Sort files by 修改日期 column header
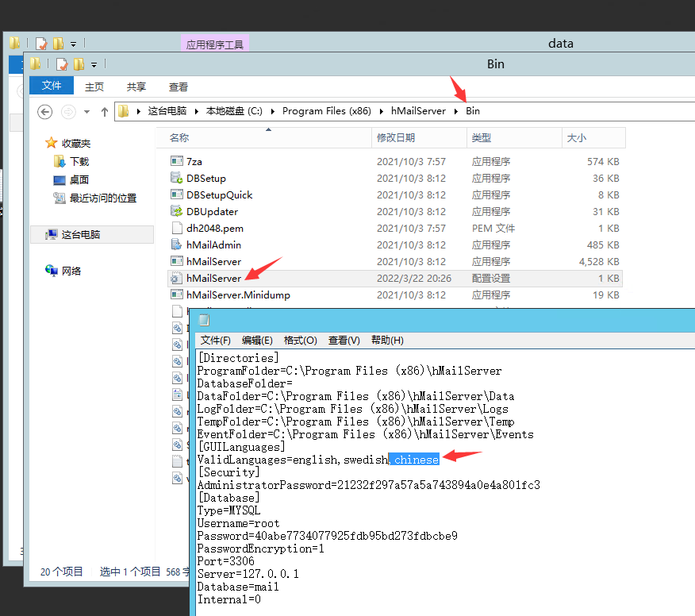 [396, 137]
